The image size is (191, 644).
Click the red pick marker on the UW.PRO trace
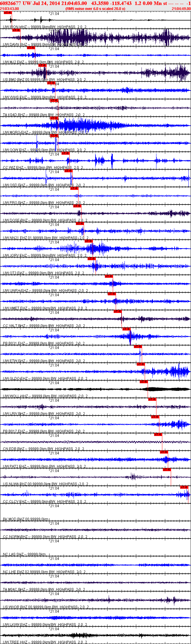tap(74, 188)
